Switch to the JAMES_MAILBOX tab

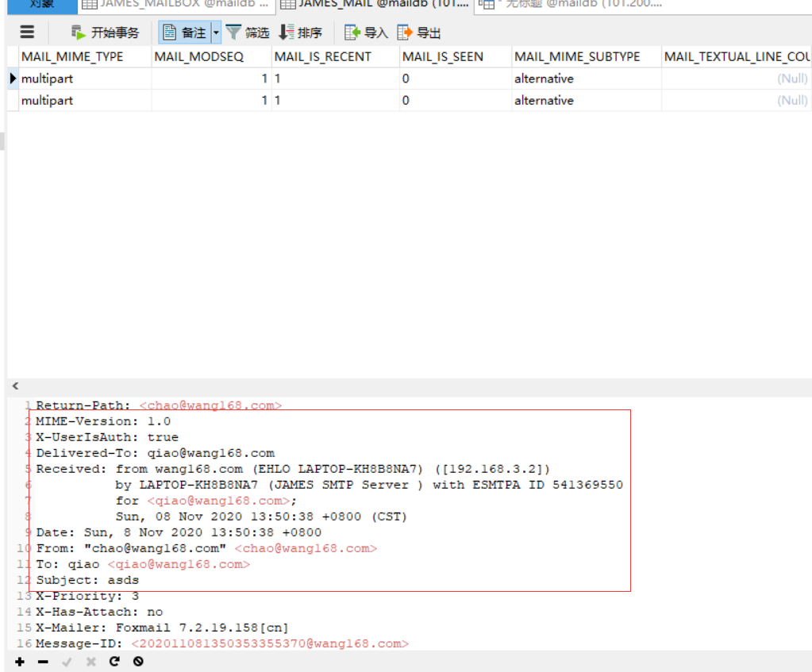(x=175, y=5)
